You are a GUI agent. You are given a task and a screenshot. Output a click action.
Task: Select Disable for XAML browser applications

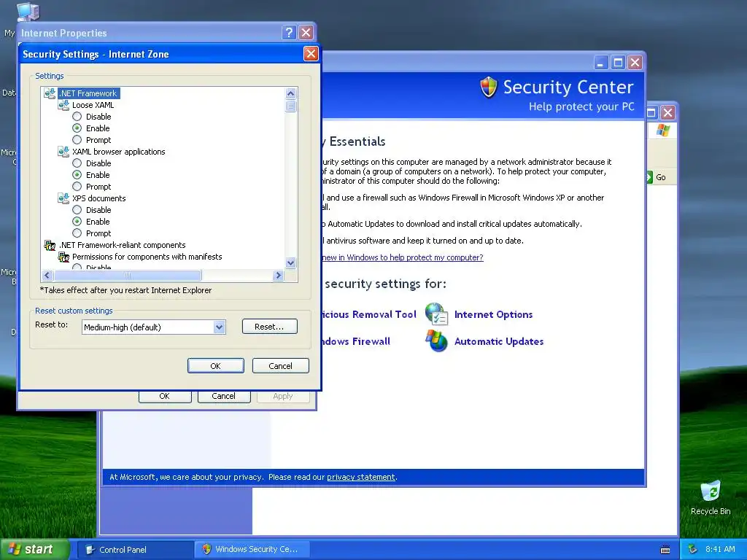77,163
